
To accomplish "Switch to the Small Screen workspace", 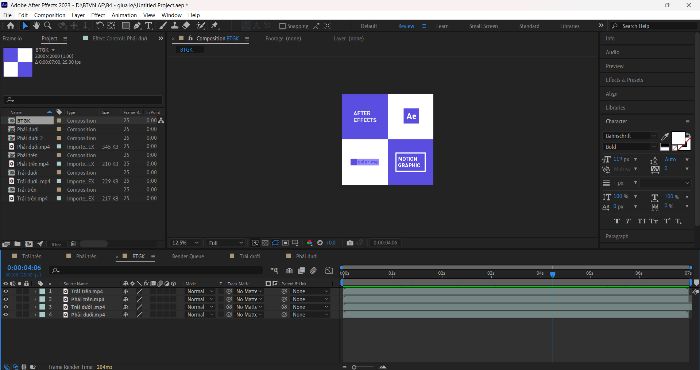I will (483, 26).
